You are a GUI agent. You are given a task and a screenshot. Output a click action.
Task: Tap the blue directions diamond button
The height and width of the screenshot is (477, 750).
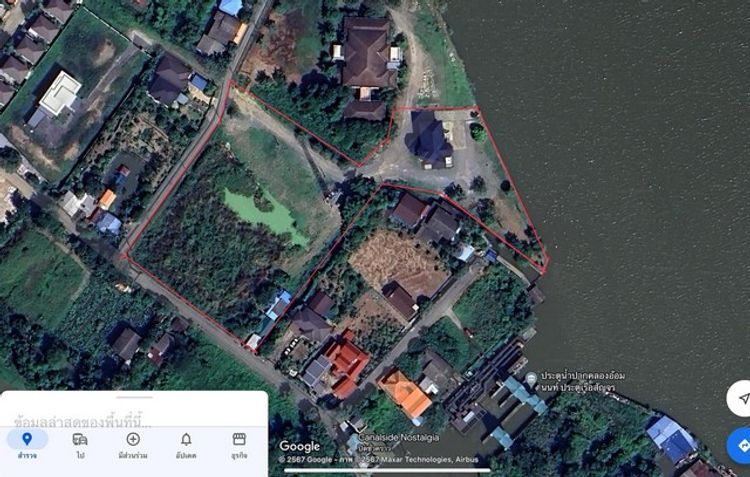pos(741,445)
